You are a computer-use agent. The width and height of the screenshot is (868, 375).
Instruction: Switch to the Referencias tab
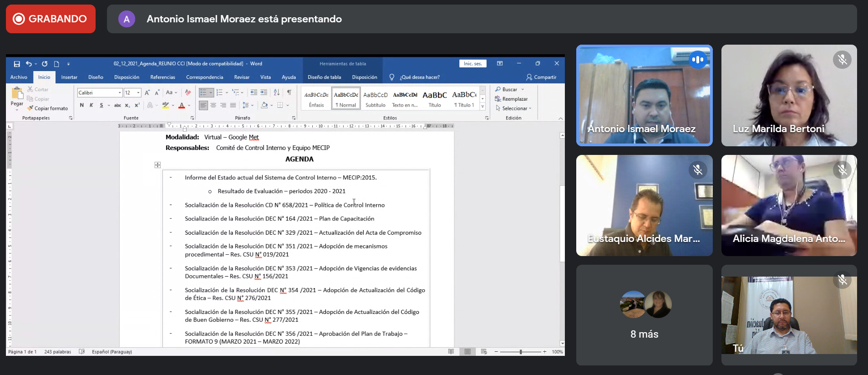pyautogui.click(x=162, y=77)
